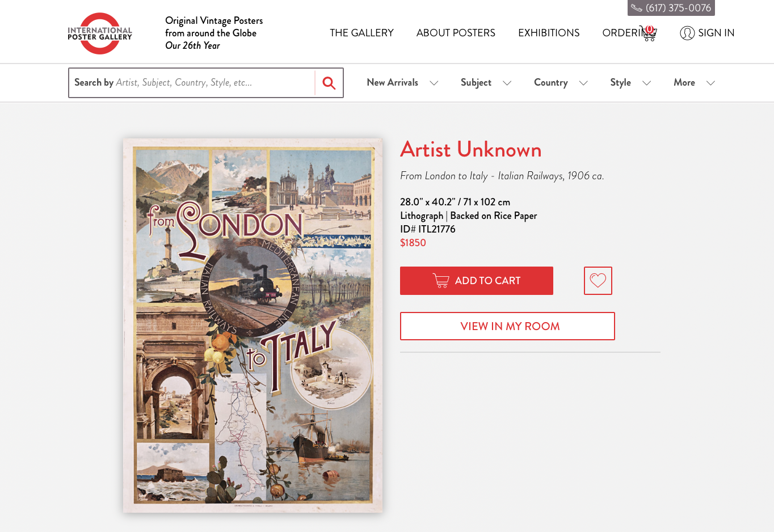Add poster to favorites with heart icon
Image resolution: width=774 pixels, height=532 pixels.
click(598, 281)
